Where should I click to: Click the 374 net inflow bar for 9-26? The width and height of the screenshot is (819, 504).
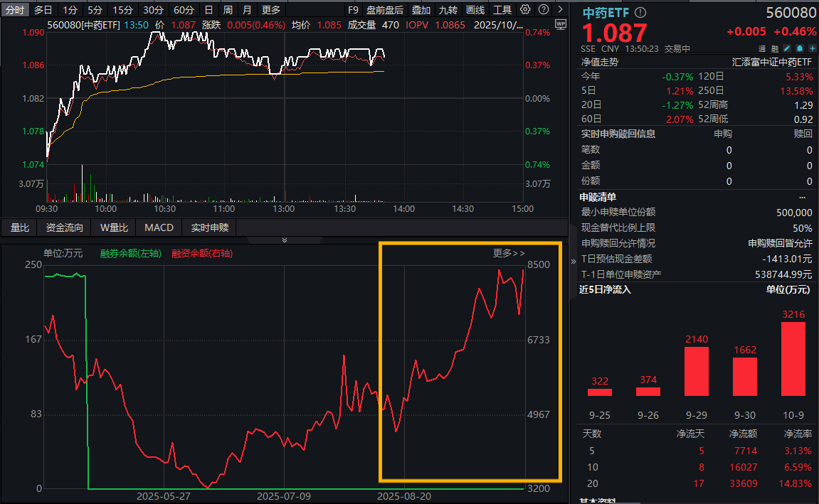click(648, 392)
